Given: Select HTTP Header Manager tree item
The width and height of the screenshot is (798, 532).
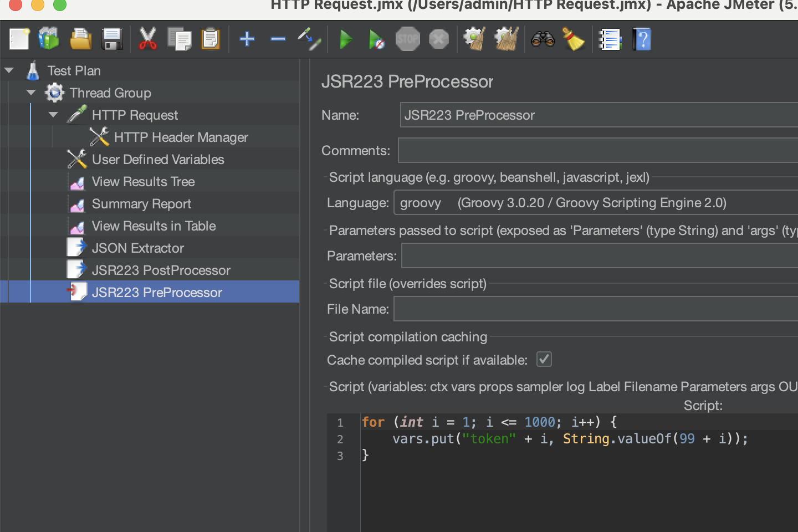Looking at the screenshot, I should point(181,137).
